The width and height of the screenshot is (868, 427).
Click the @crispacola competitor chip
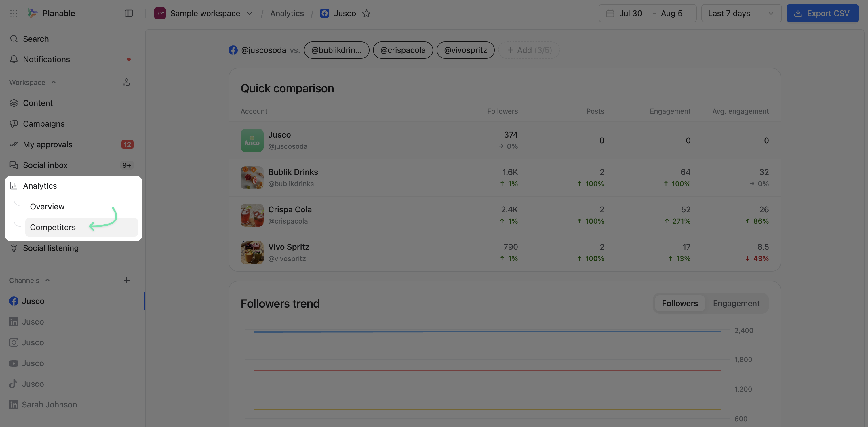coord(403,50)
